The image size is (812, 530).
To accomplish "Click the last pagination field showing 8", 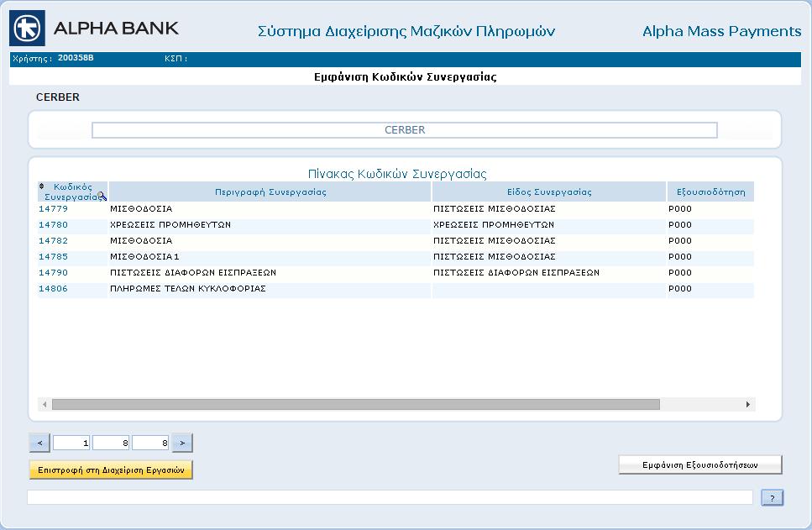I will coord(150,443).
